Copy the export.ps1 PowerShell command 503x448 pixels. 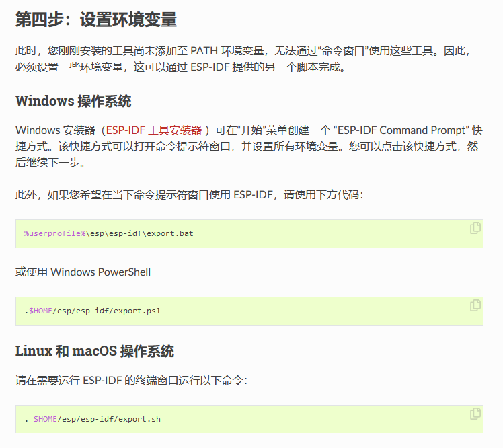click(x=475, y=305)
